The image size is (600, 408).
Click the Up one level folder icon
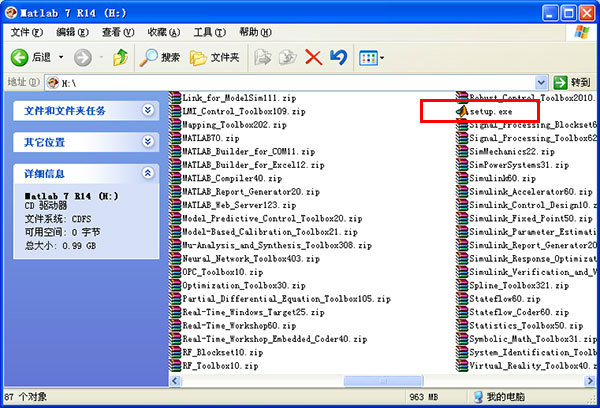coord(119,57)
